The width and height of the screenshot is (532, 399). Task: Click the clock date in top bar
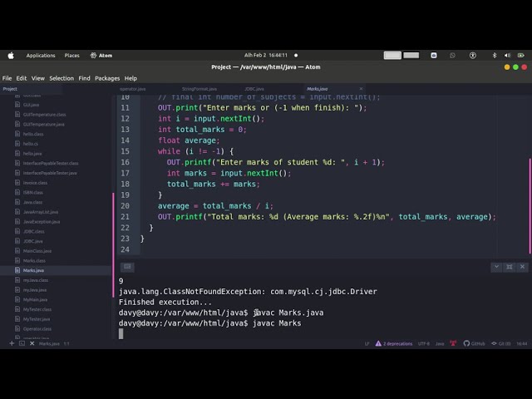click(x=266, y=56)
